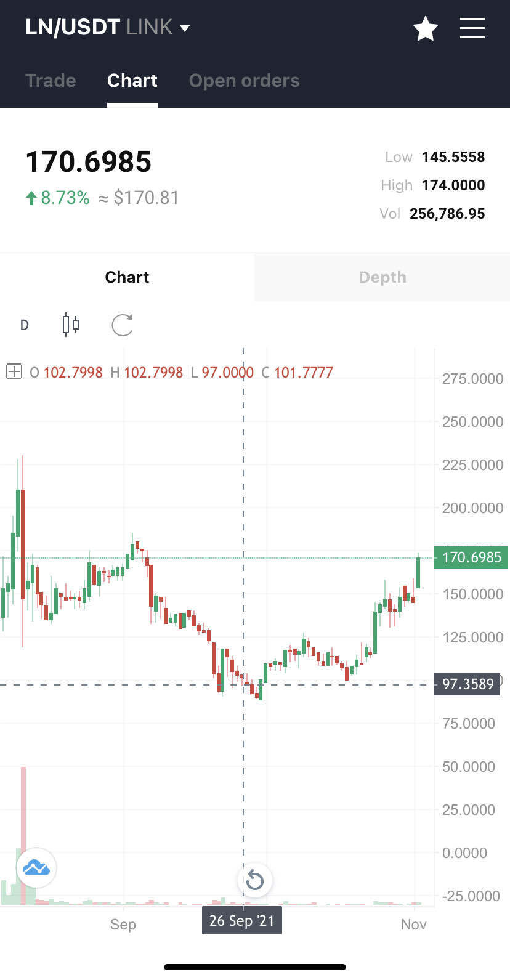This screenshot has width=510, height=980.
Task: Switch to the Open orders tab
Action: 244,80
